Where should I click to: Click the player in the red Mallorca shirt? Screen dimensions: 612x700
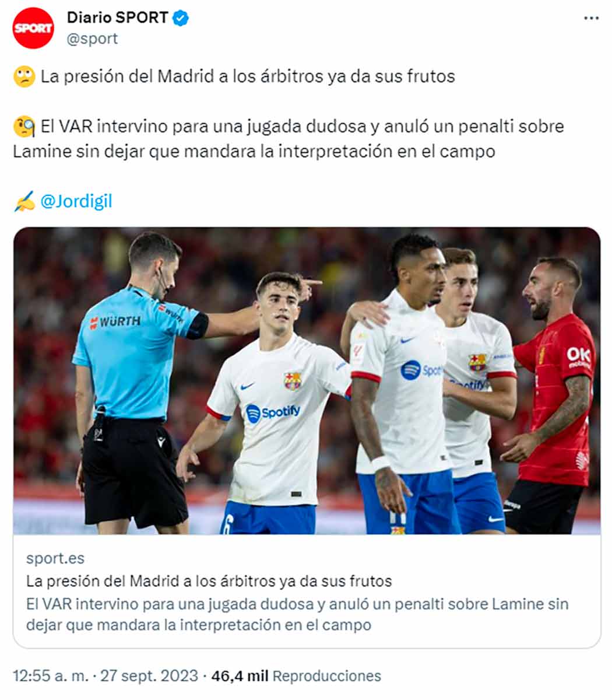coord(551,395)
